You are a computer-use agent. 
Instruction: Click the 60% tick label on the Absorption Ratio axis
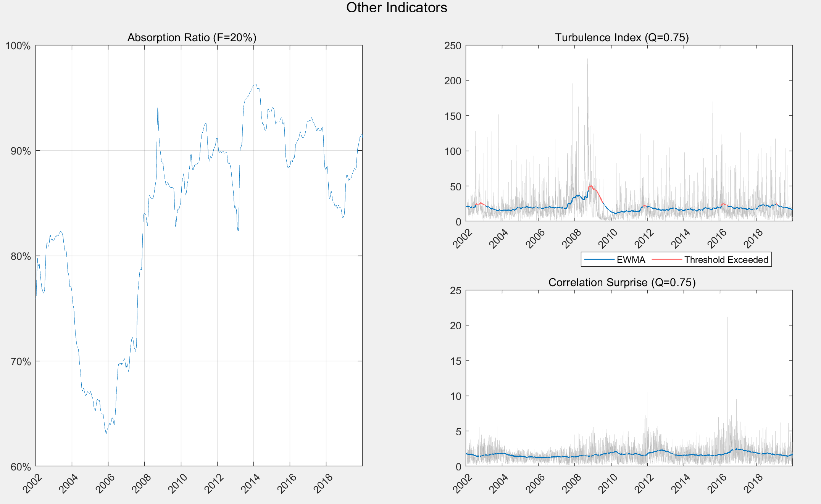click(x=20, y=467)
